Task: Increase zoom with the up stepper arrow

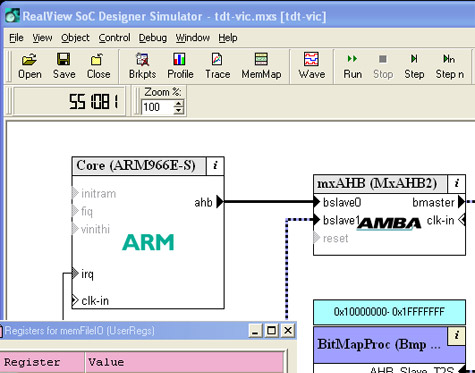Action: pyautogui.click(x=179, y=104)
